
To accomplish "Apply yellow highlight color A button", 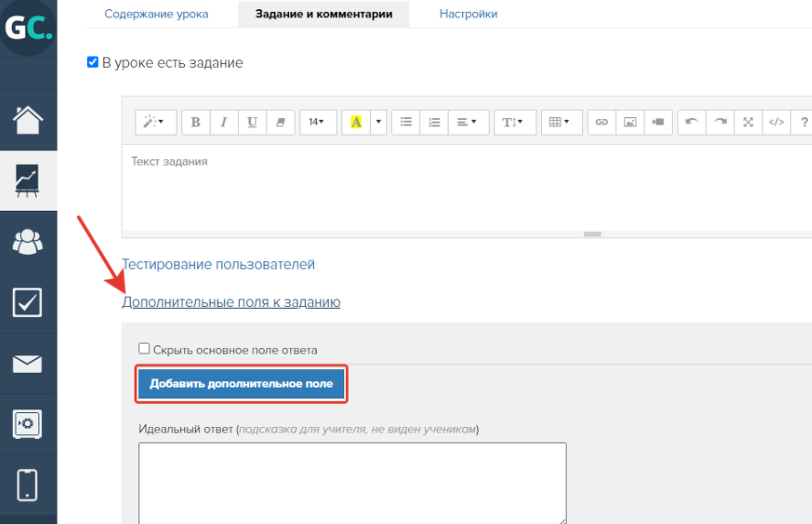I will pyautogui.click(x=356, y=123).
